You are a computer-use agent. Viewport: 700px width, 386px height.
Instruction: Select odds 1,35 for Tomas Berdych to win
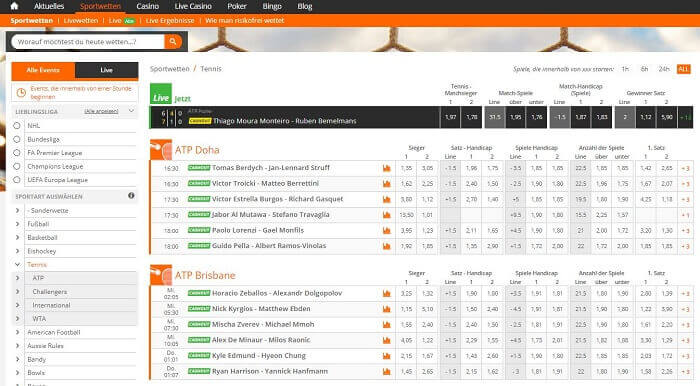click(x=406, y=168)
